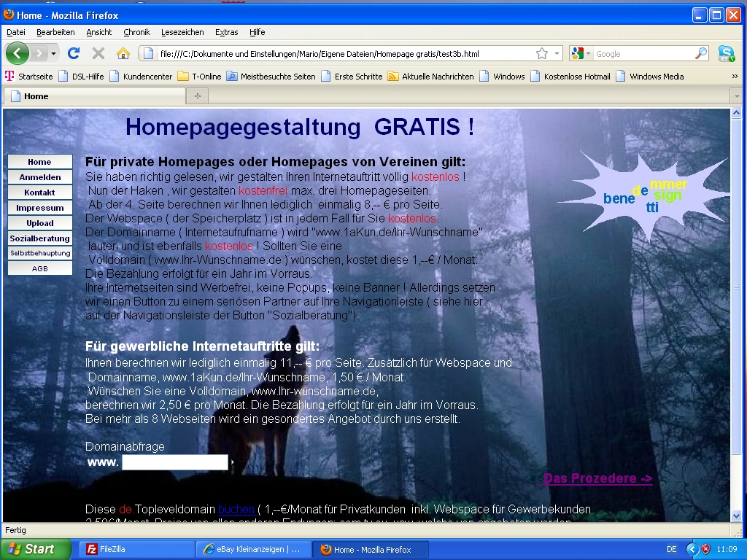
Task: Click inside the Google search field
Action: coord(643,54)
